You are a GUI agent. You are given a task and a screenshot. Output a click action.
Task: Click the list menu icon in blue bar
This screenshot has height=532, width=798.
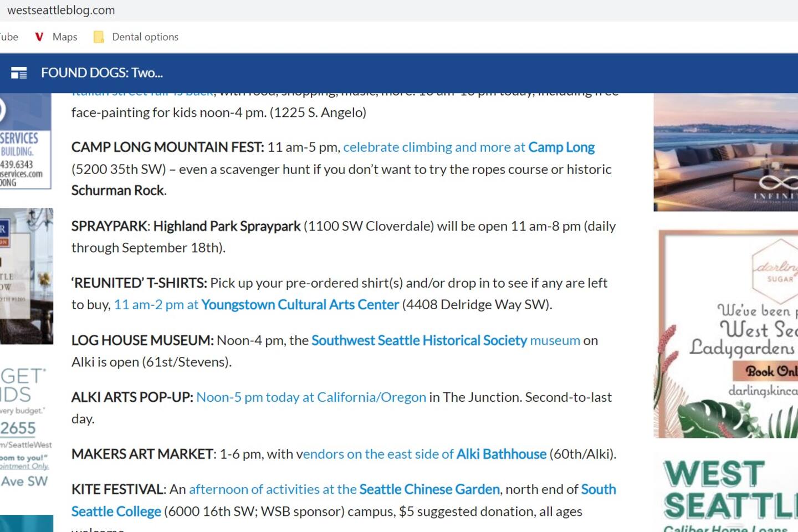(x=19, y=73)
